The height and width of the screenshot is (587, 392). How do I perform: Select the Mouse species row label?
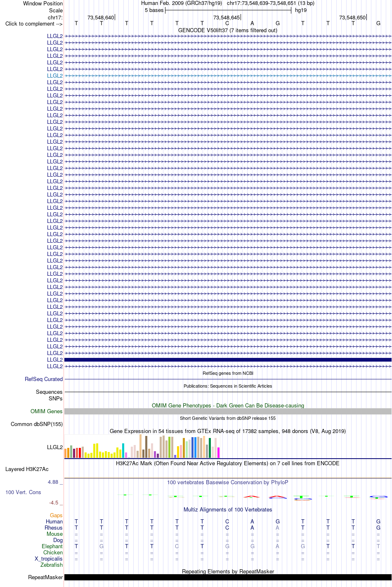point(54,534)
